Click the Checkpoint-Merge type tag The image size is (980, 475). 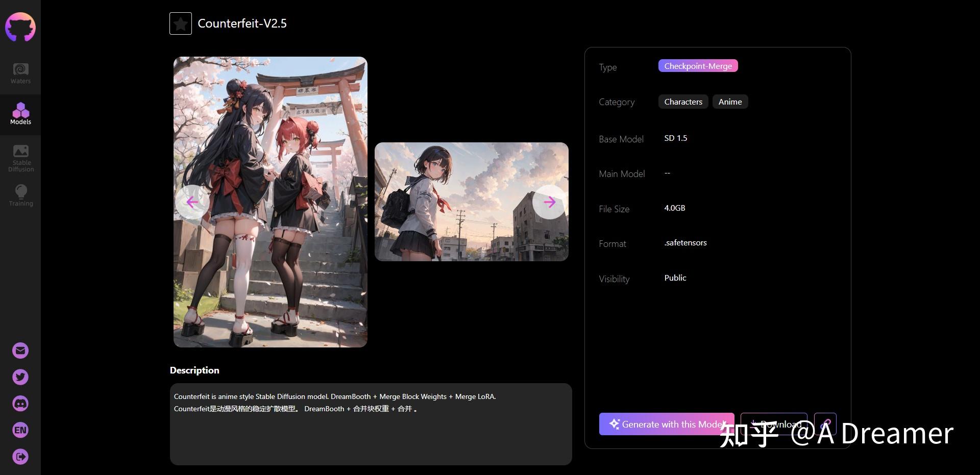[x=698, y=66]
